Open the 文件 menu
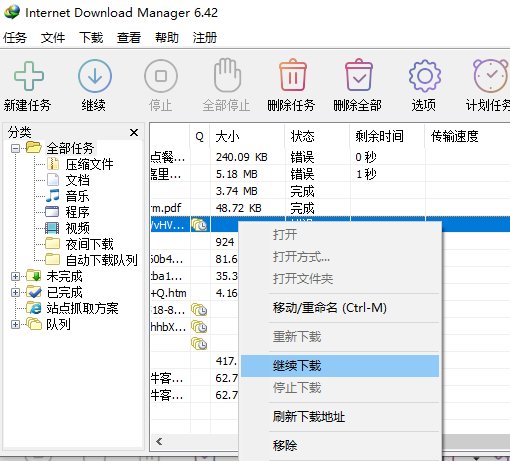 [x=53, y=37]
